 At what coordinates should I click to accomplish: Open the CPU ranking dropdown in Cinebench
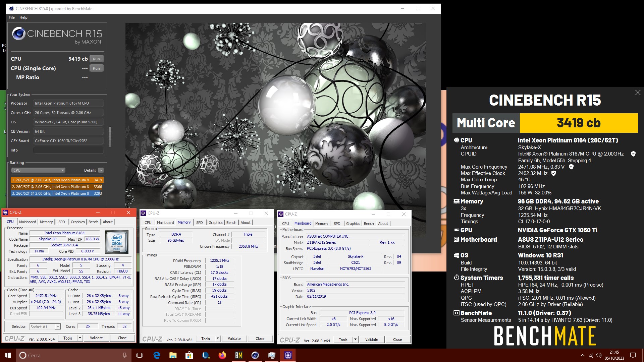[x=38, y=170]
